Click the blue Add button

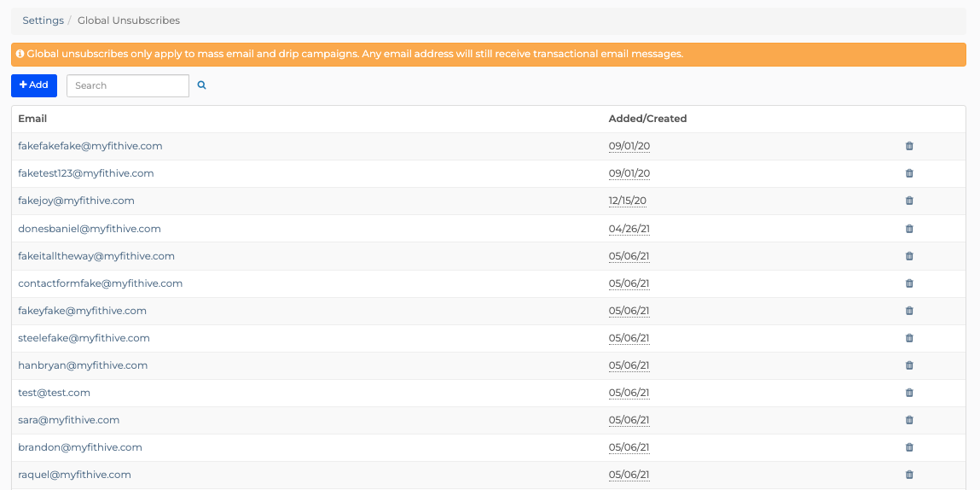pyautogui.click(x=34, y=85)
